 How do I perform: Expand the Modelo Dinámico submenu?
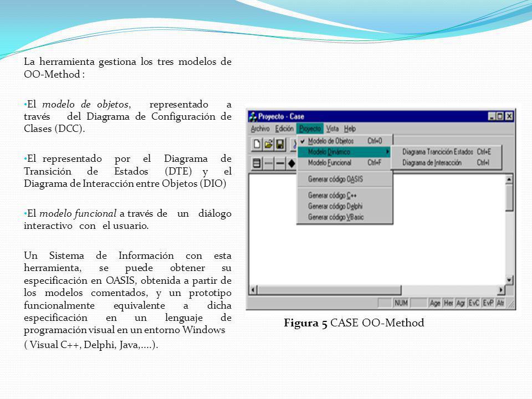(x=345, y=152)
